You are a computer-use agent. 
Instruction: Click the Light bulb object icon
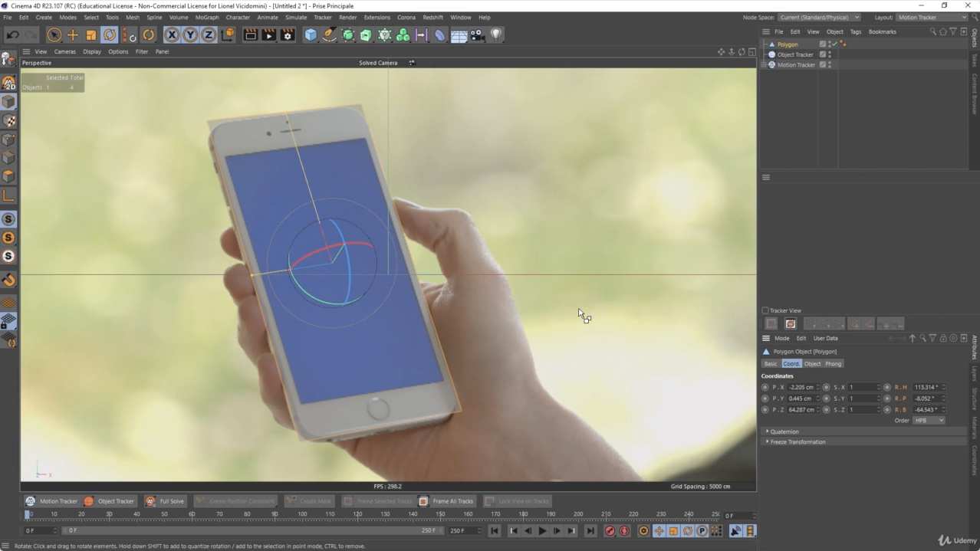pos(496,34)
